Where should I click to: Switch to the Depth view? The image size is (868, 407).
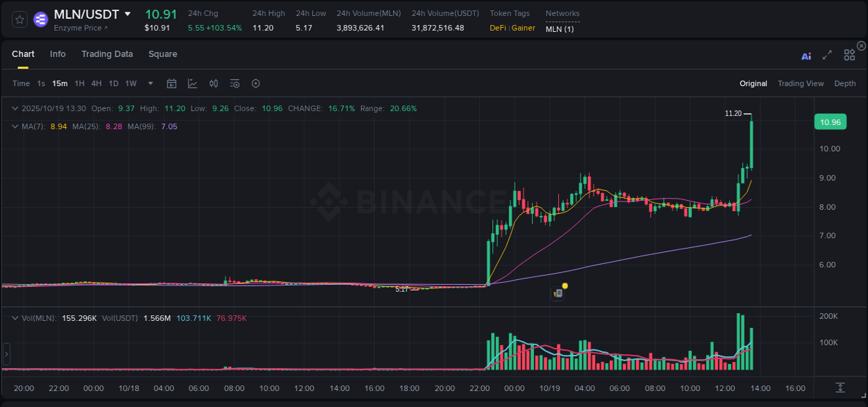click(x=845, y=83)
